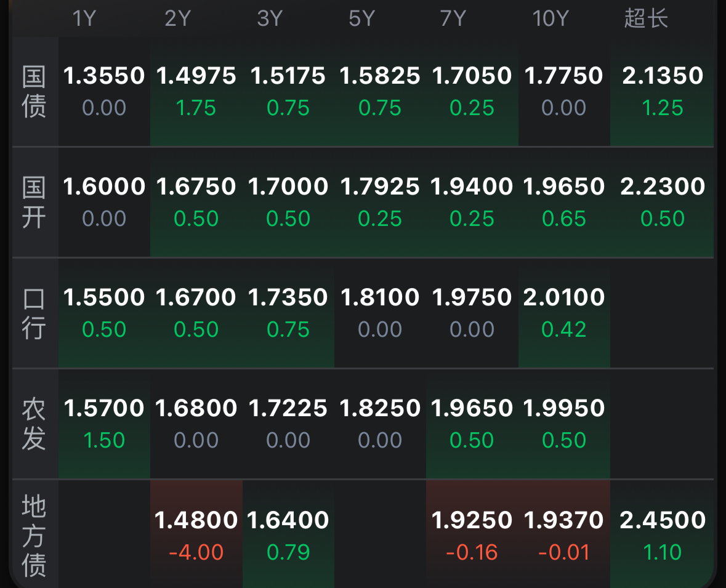Select the 国债 row label
This screenshot has width=726, height=588.
(x=34, y=92)
